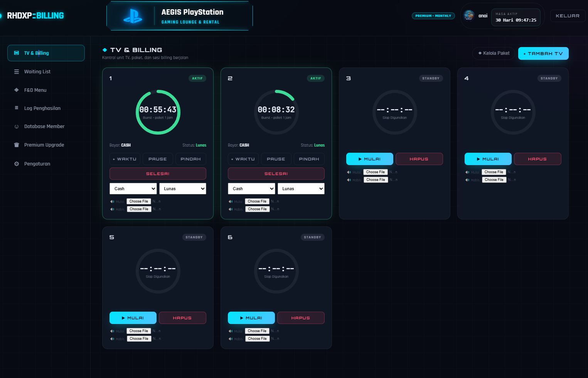
Task: Delete TV 5 with HAPUS
Action: tap(182, 318)
